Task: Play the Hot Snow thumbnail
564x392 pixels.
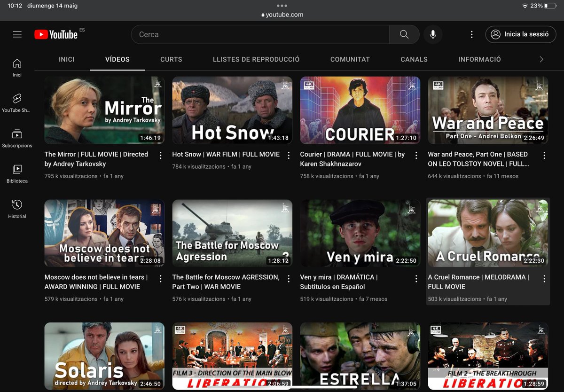Action: (x=232, y=110)
